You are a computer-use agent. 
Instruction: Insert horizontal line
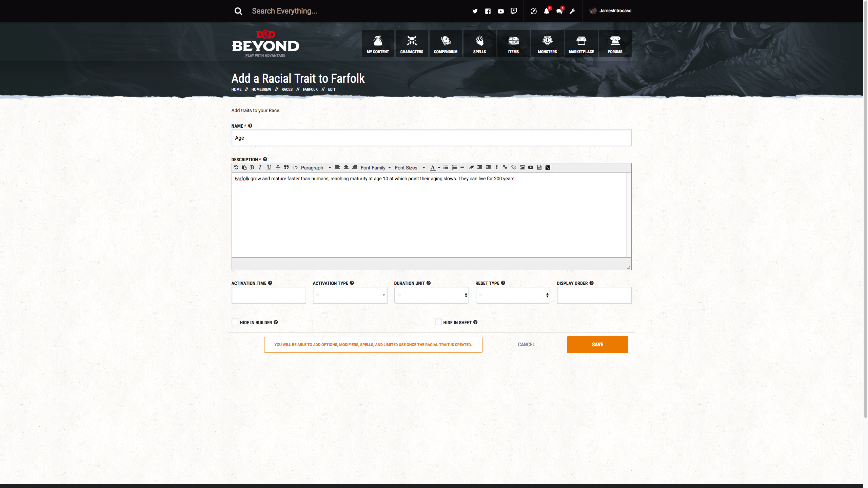462,167
